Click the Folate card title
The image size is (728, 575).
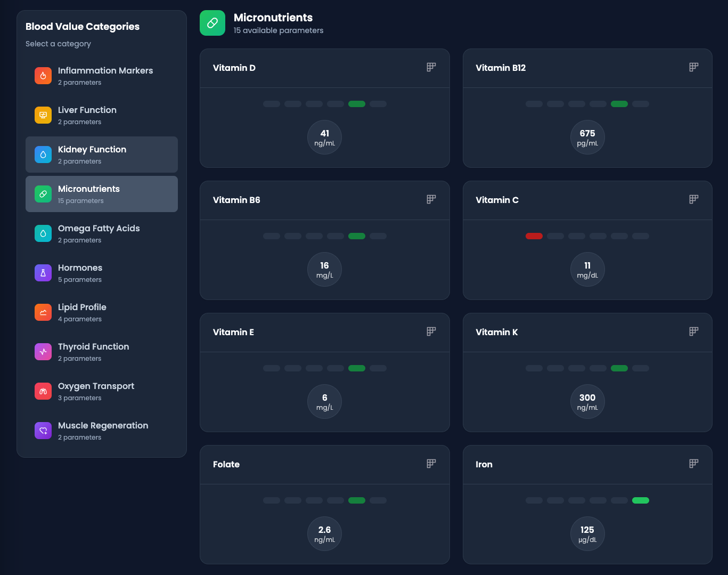pyautogui.click(x=226, y=464)
